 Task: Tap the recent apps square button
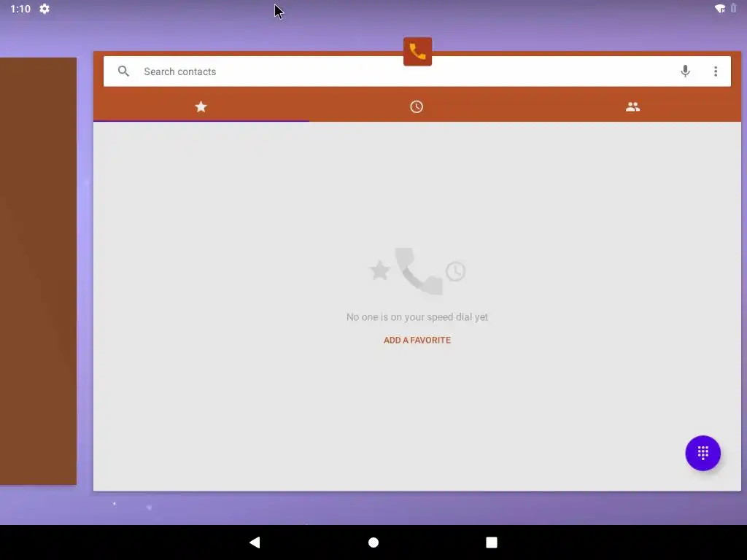tap(492, 542)
